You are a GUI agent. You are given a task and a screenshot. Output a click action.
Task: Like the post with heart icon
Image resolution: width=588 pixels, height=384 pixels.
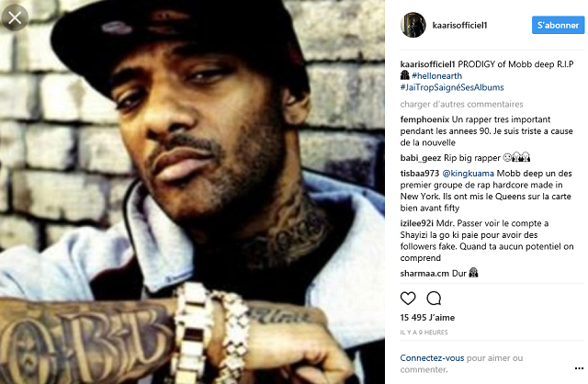click(408, 299)
